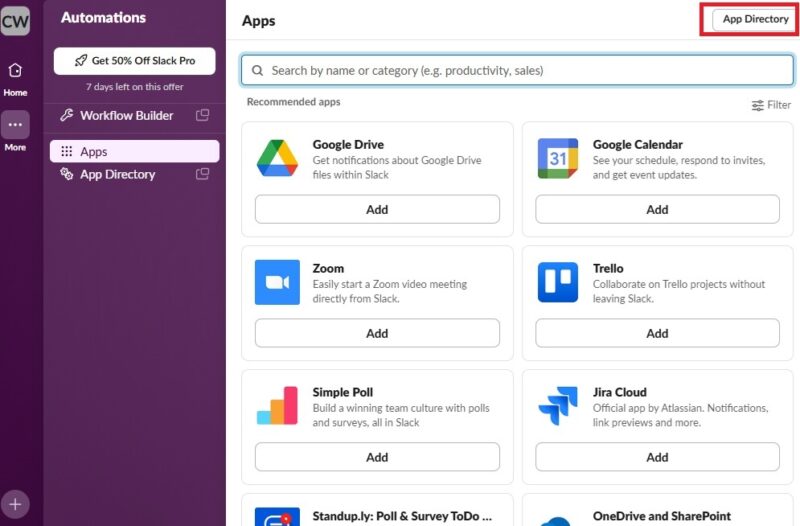Click the rocket icon on the Slack Pro offer
This screenshot has height=526, width=800.
pyautogui.click(x=81, y=61)
